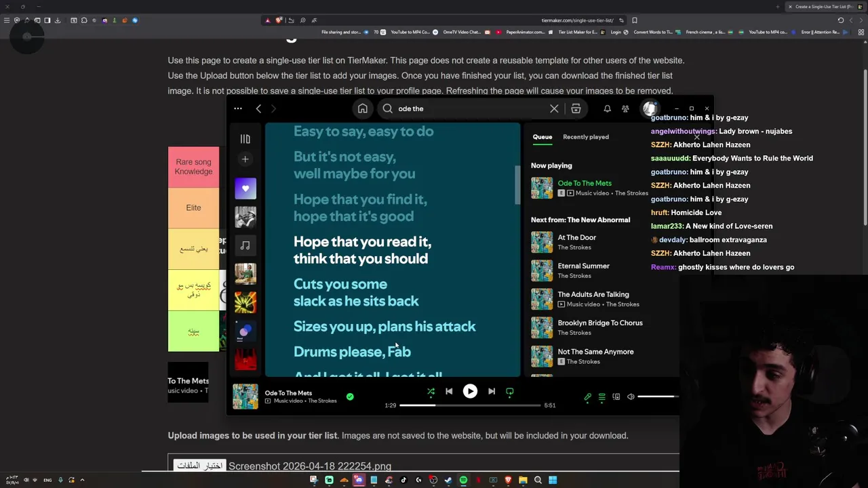Open File Explorer from the taskbar
This screenshot has width=868, height=488.
click(x=523, y=480)
